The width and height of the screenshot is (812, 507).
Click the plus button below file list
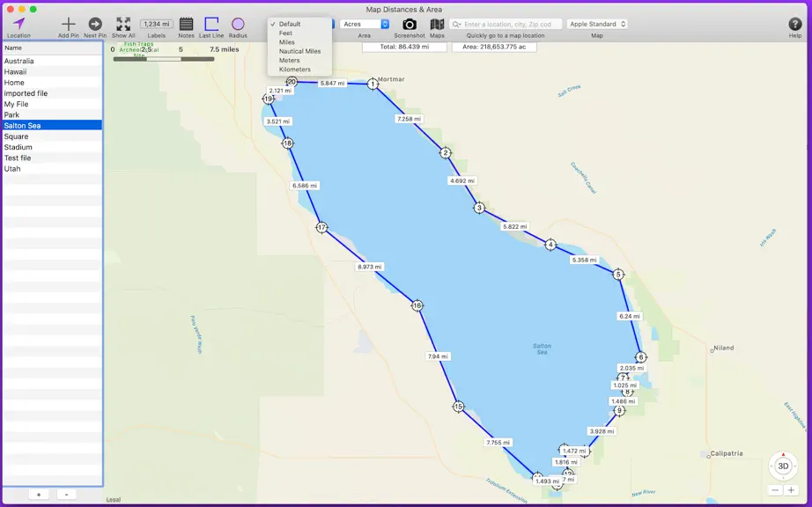39,495
